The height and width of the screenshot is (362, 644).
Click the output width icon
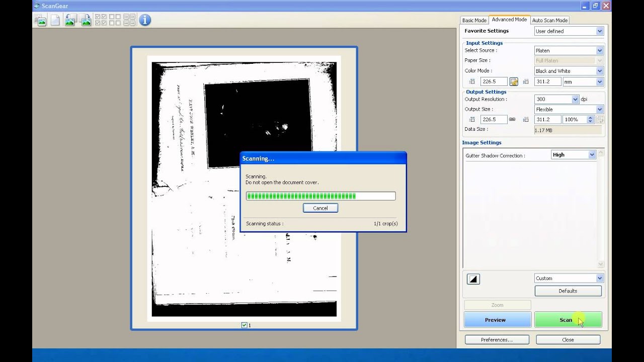472,120
